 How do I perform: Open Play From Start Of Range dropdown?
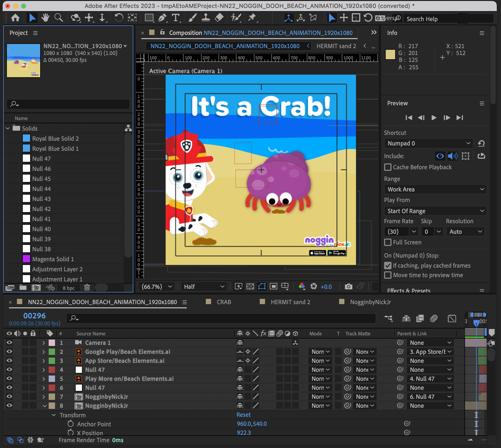pyautogui.click(x=435, y=211)
